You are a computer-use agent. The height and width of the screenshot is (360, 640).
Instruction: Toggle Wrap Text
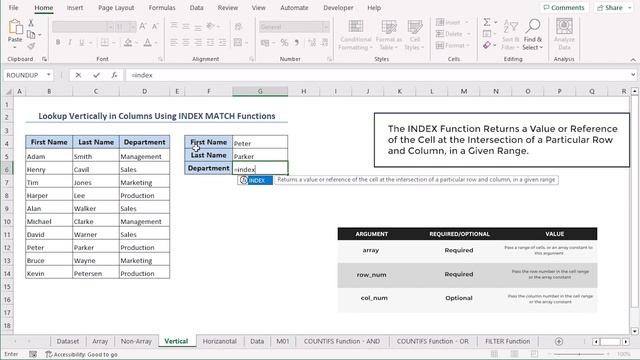[x=238, y=27]
